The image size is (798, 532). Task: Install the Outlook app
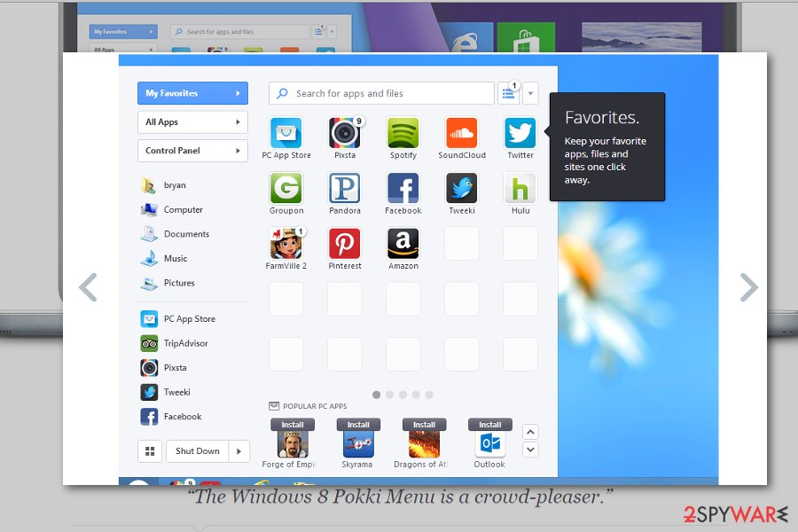490,425
